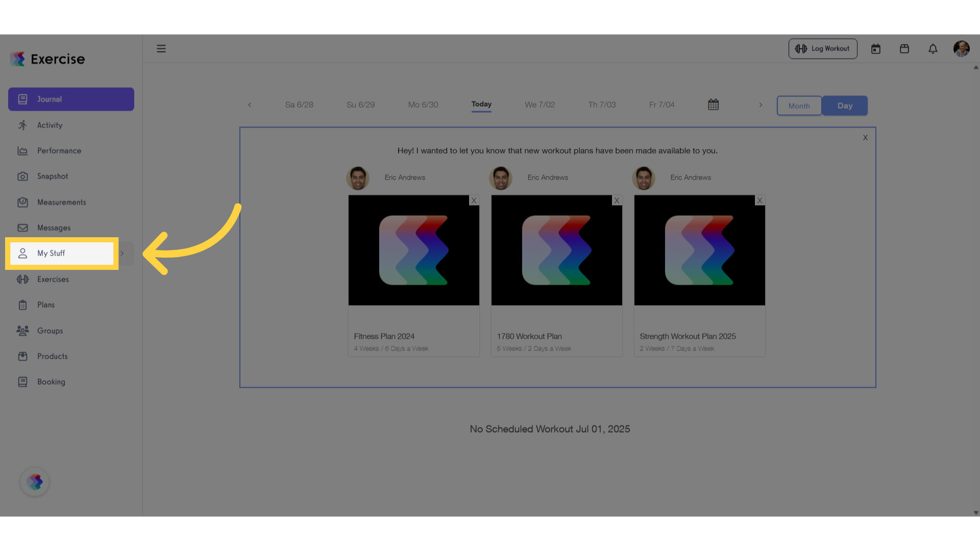Image resolution: width=980 pixels, height=551 pixels.
Task: Open the calendar icon in the top bar
Action: (x=876, y=48)
